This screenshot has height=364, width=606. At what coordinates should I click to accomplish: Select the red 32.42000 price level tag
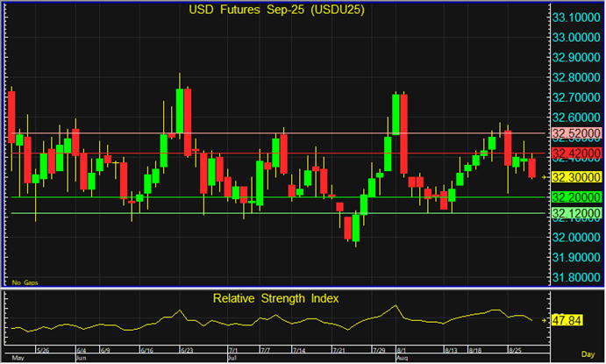(575, 153)
